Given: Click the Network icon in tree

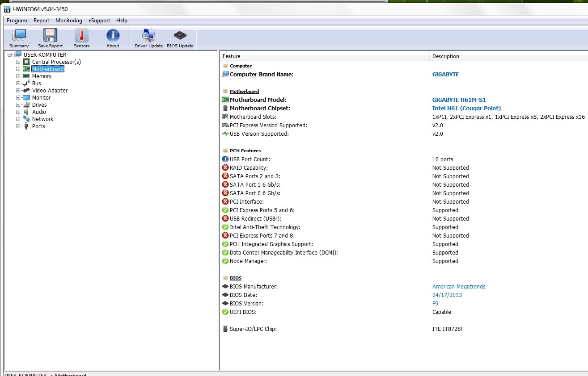Looking at the screenshot, I should click(x=26, y=119).
